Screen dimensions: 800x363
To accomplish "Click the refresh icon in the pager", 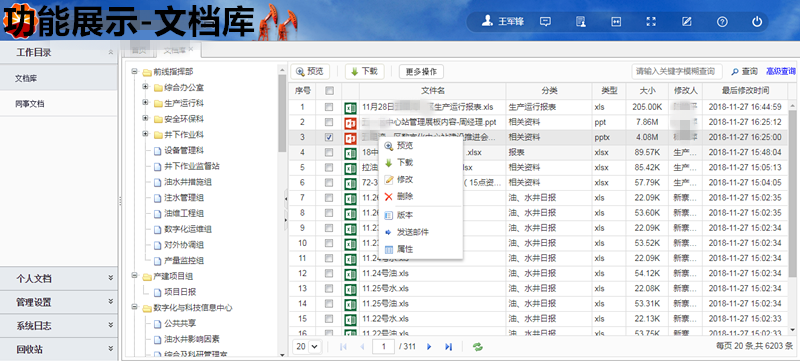I will tap(478, 347).
